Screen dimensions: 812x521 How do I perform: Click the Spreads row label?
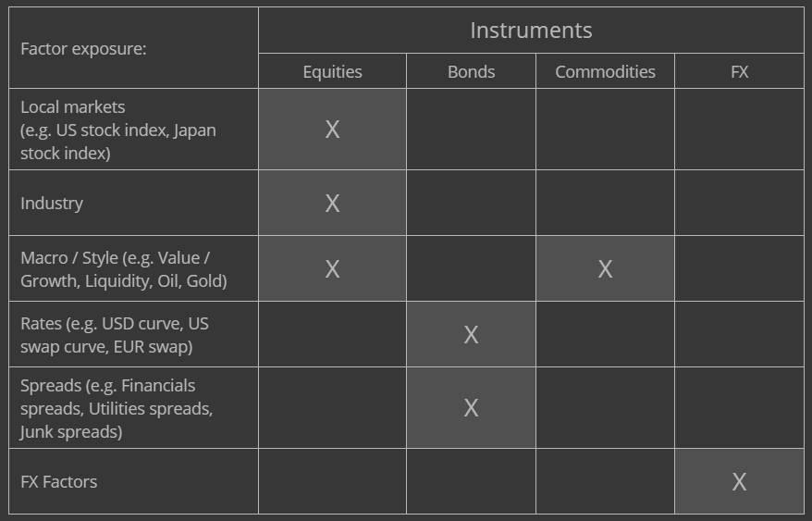[x=117, y=408]
